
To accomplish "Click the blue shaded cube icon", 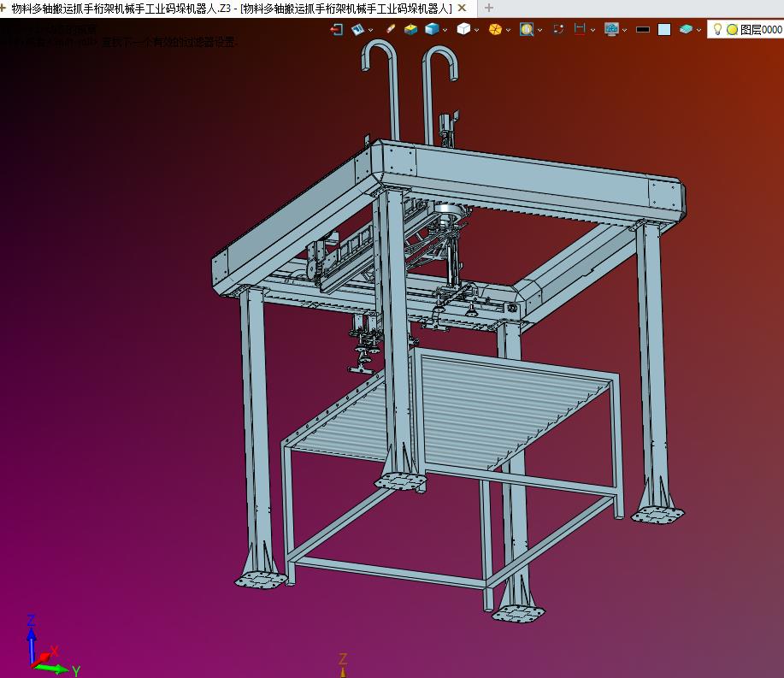I will [x=432, y=30].
